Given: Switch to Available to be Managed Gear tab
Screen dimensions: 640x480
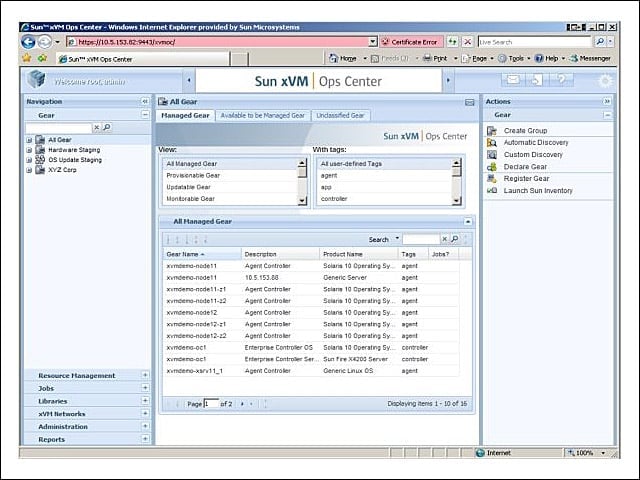Looking at the screenshot, I should tap(262, 116).
